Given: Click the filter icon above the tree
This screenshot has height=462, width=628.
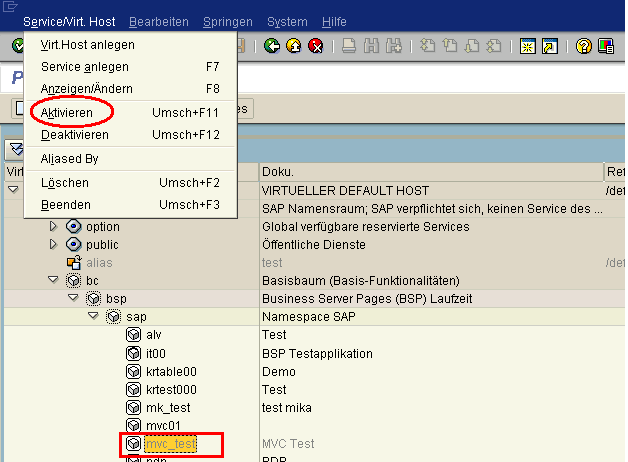Looking at the screenshot, I should [14, 149].
